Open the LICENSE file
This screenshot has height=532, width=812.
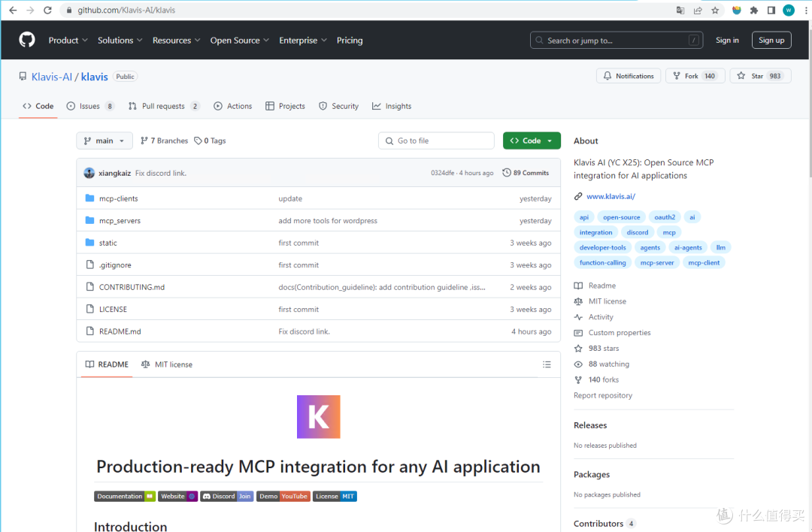113,310
